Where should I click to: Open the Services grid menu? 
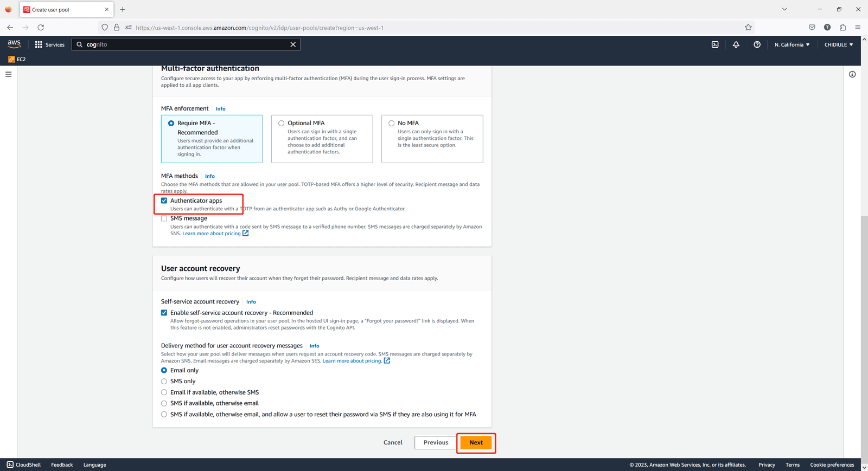pos(49,44)
